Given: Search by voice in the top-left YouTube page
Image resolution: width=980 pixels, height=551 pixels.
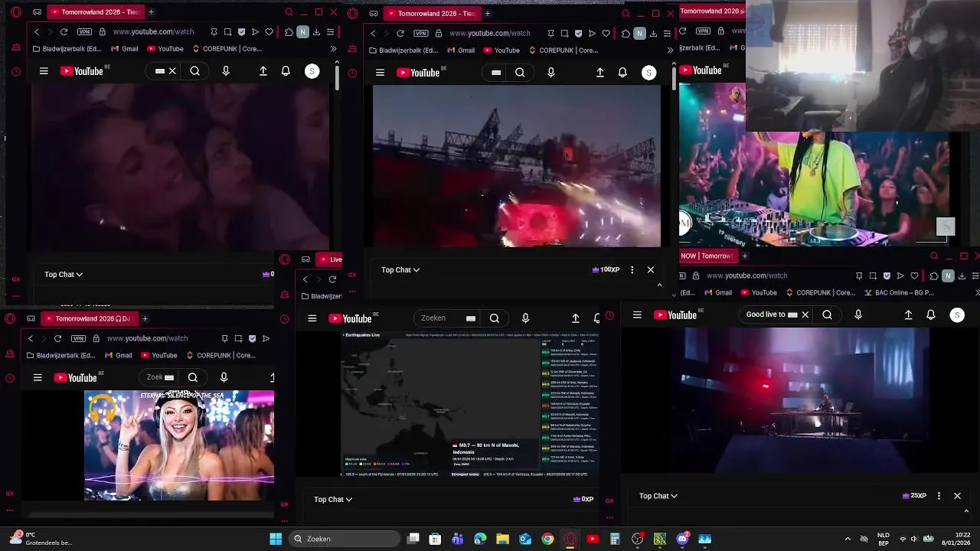Looking at the screenshot, I should pyautogui.click(x=225, y=71).
